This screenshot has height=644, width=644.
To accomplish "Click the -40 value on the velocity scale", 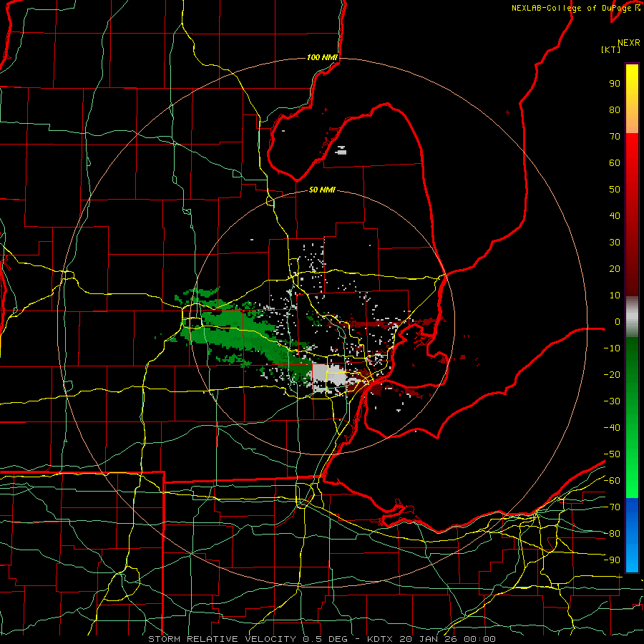I will click(x=612, y=428).
